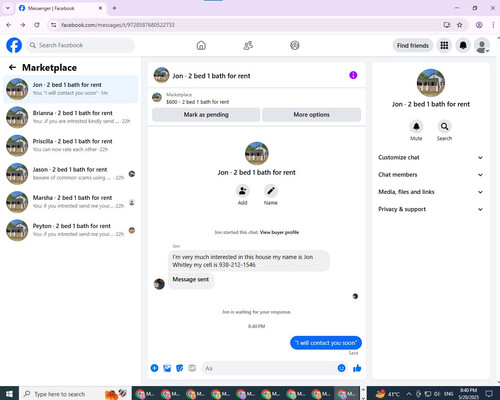Open Marsha's 2 bed 1 bath conversation

coord(70,202)
